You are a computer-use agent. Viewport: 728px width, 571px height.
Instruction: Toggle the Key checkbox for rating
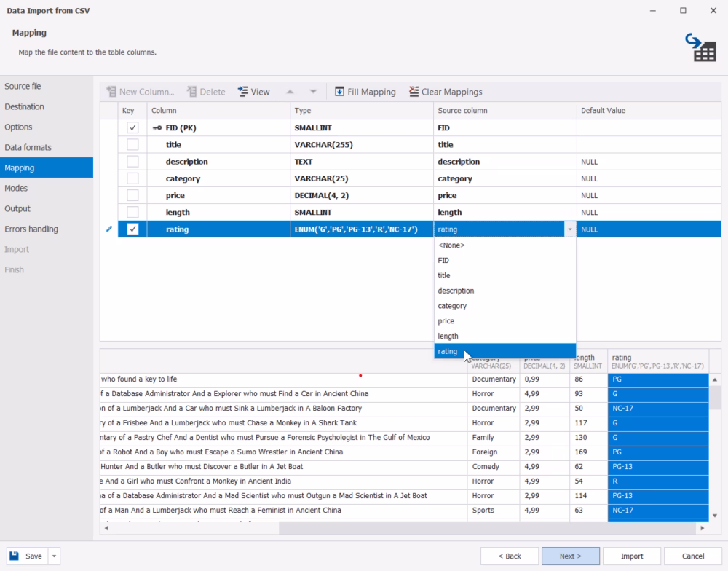(x=132, y=229)
